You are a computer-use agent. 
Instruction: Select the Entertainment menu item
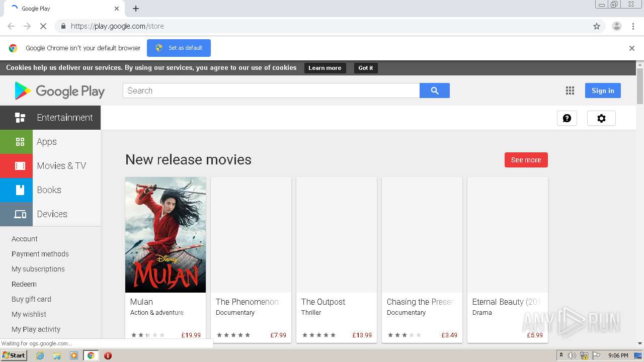(50, 118)
